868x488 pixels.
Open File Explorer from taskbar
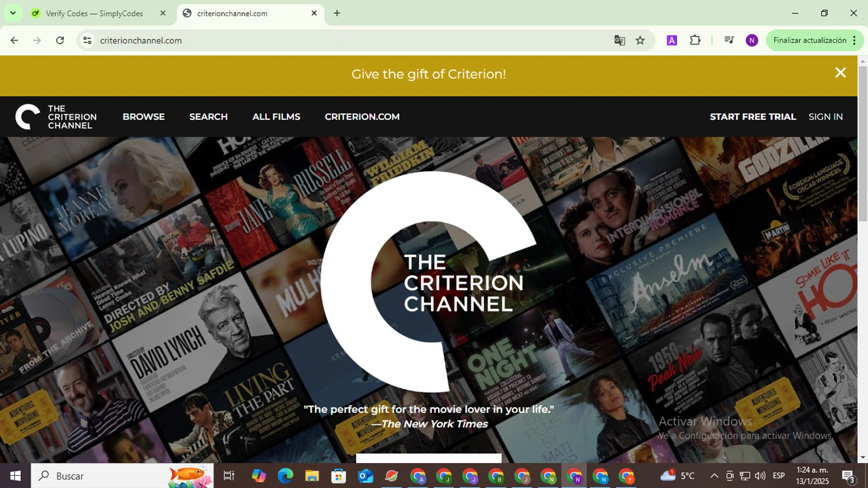(x=312, y=476)
